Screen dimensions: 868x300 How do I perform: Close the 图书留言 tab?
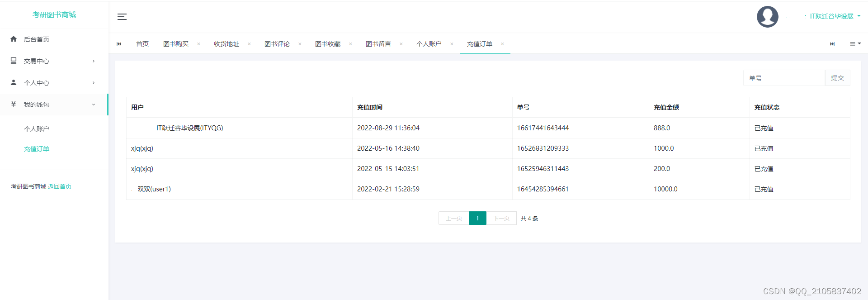tap(401, 44)
